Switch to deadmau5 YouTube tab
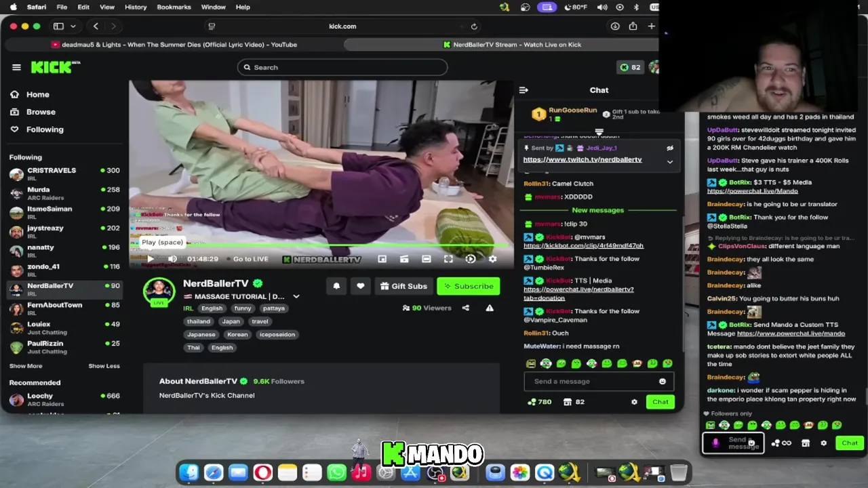Screen dimensions: 868x488 pos(174,45)
